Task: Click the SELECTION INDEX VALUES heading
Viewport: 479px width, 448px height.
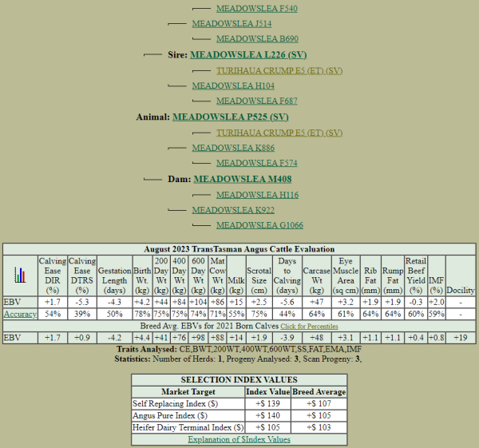Action: pos(239,380)
